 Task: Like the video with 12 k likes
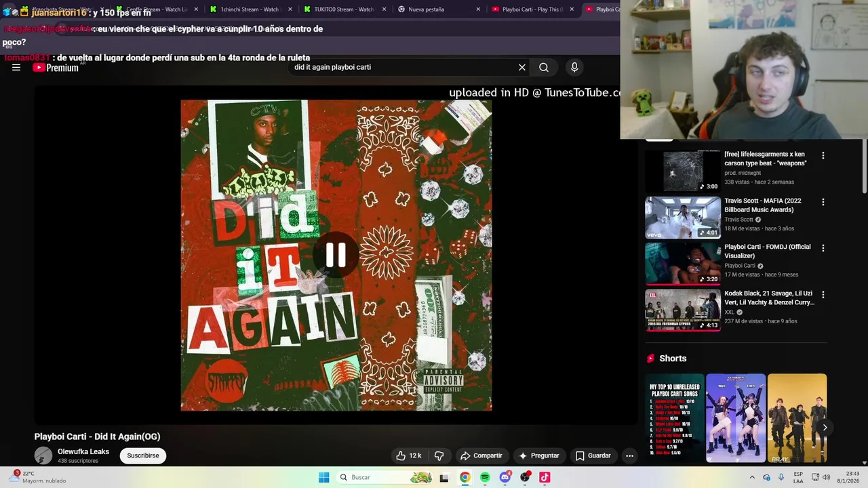pos(408,455)
